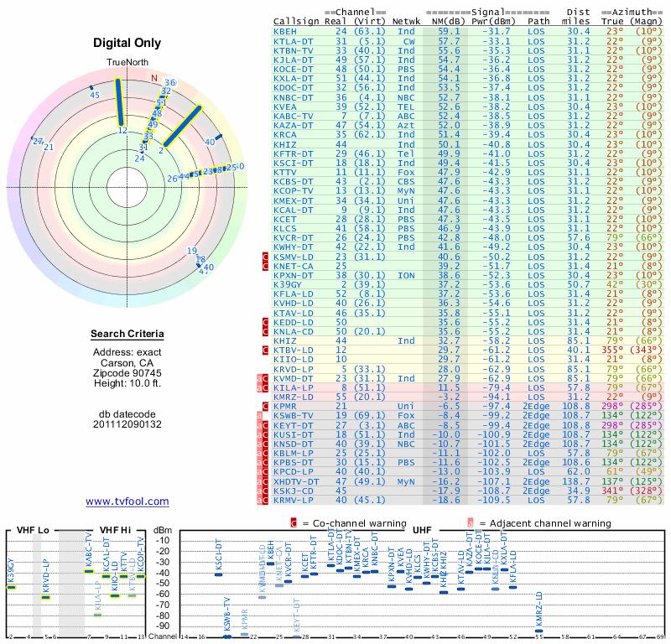Click the db datecode 201112090132 text
671x644 pixels.
click(x=127, y=419)
